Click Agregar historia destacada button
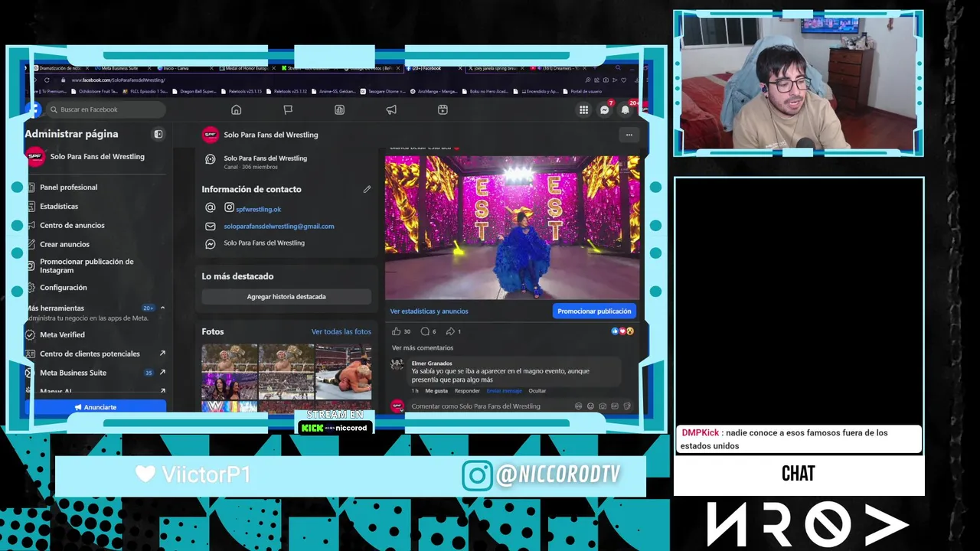Image resolution: width=980 pixels, height=551 pixels. 286,296
